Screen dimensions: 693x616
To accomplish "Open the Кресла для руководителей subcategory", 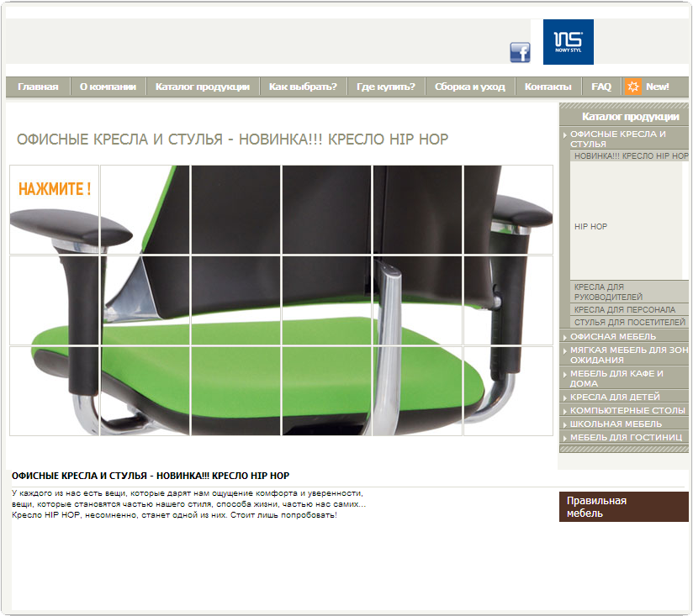I will [x=608, y=292].
